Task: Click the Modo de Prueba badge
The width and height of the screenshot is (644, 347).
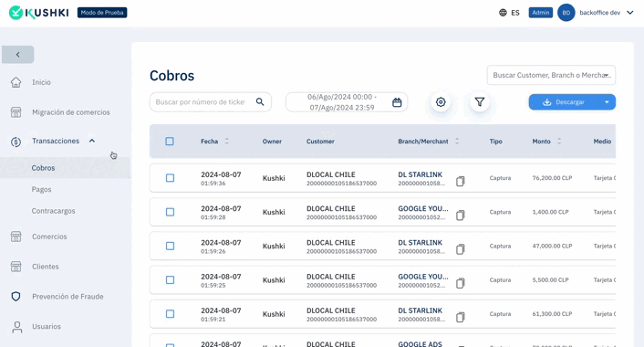Action: click(102, 13)
